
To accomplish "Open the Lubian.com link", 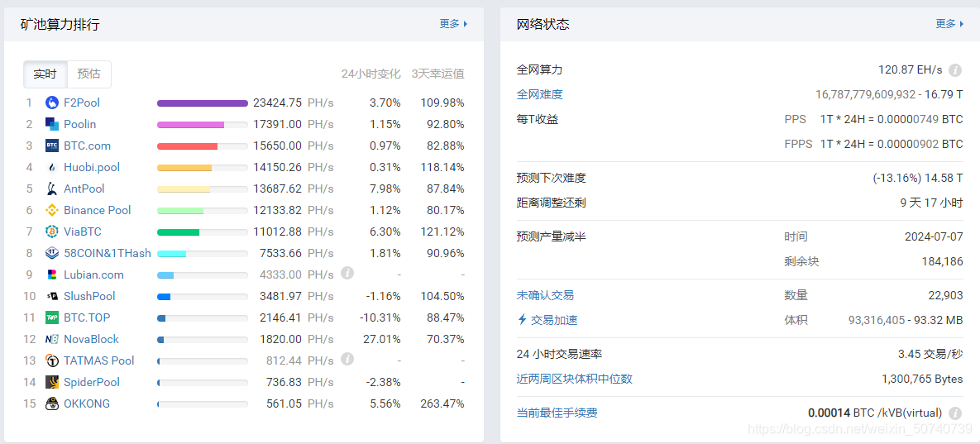I will click(93, 275).
